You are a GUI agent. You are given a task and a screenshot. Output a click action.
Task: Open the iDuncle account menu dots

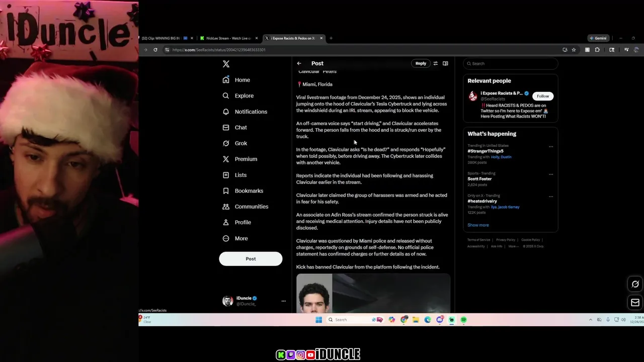pos(283,301)
